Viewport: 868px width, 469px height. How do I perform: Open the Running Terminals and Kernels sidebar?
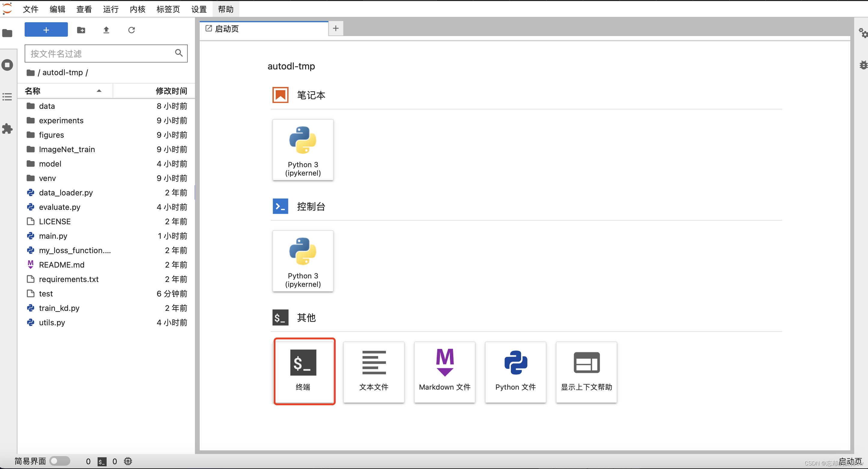(8, 65)
